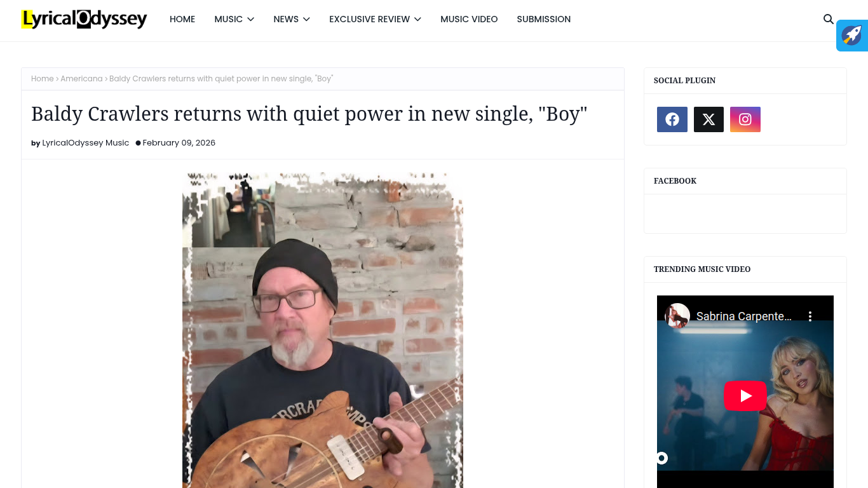Image resolution: width=868 pixels, height=488 pixels.
Task: Open the search magnifier icon
Action: coord(829,19)
